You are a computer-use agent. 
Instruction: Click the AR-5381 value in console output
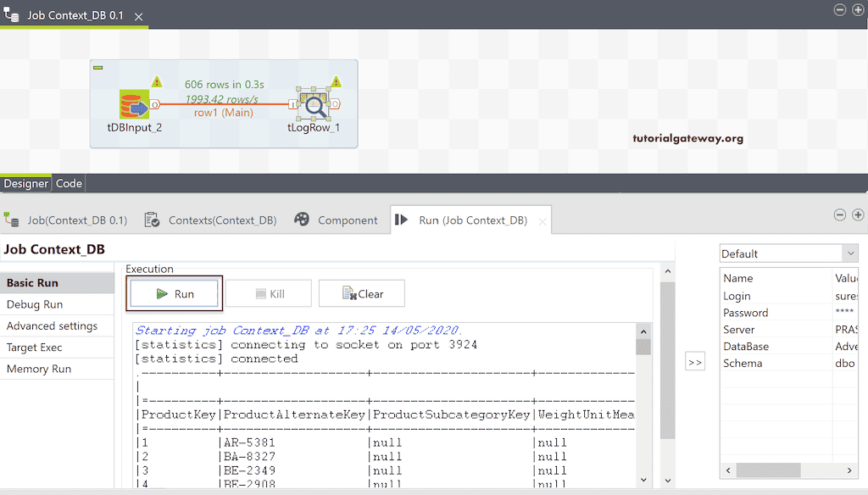click(249, 443)
